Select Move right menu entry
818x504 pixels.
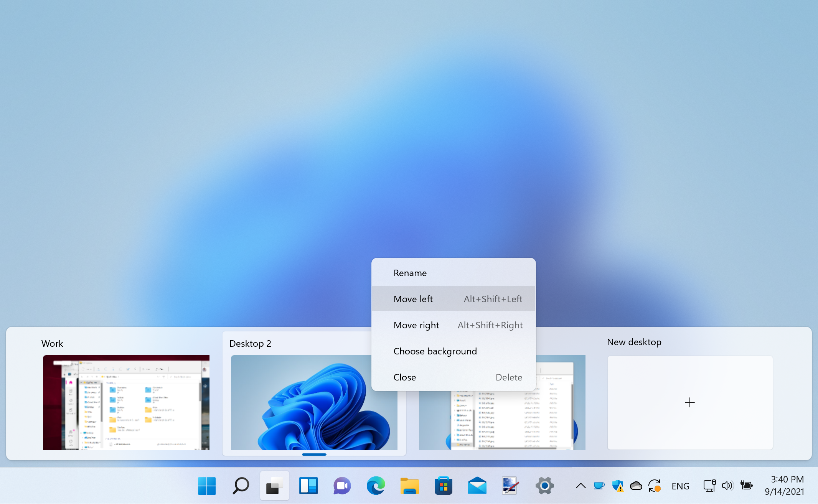click(x=454, y=325)
